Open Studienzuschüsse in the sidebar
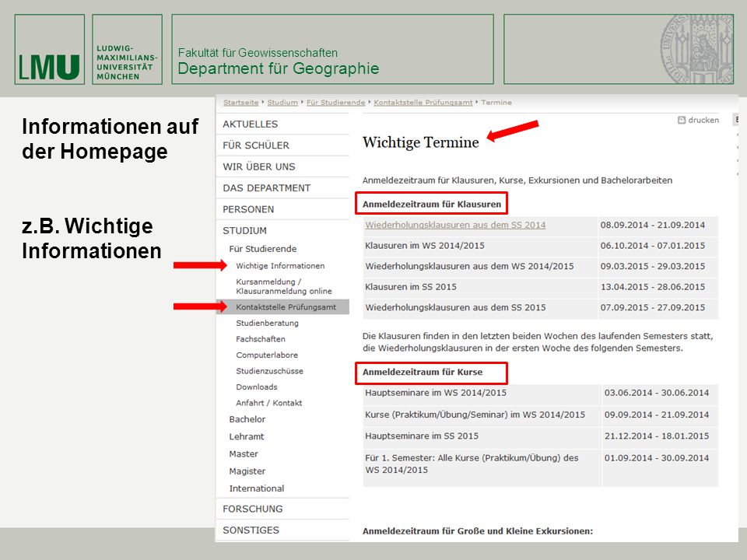The image size is (747, 560). click(270, 371)
